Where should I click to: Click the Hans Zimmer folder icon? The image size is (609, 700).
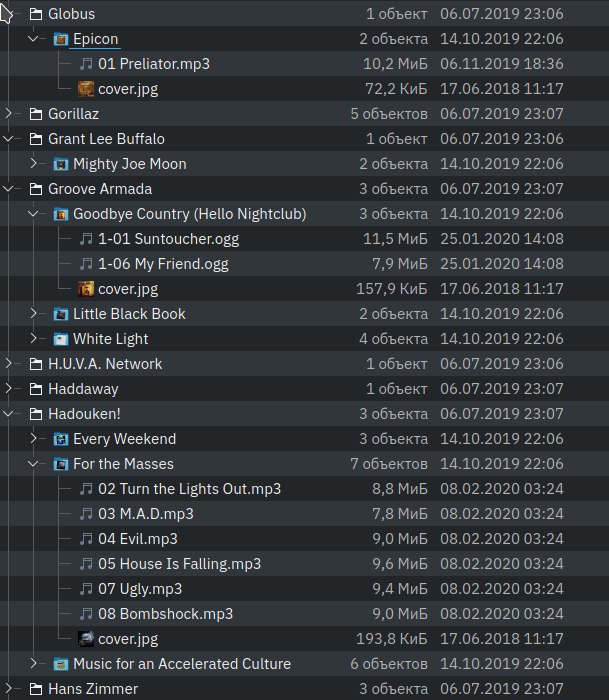tap(36, 689)
